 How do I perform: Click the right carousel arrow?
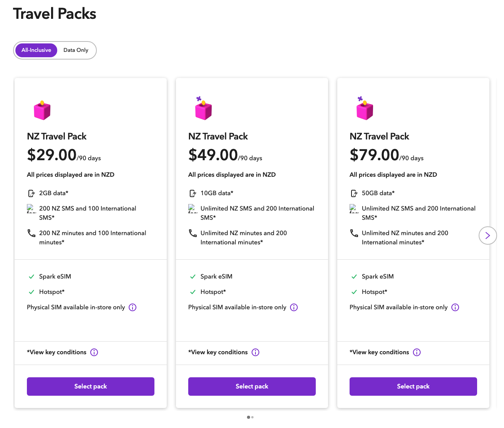click(487, 236)
